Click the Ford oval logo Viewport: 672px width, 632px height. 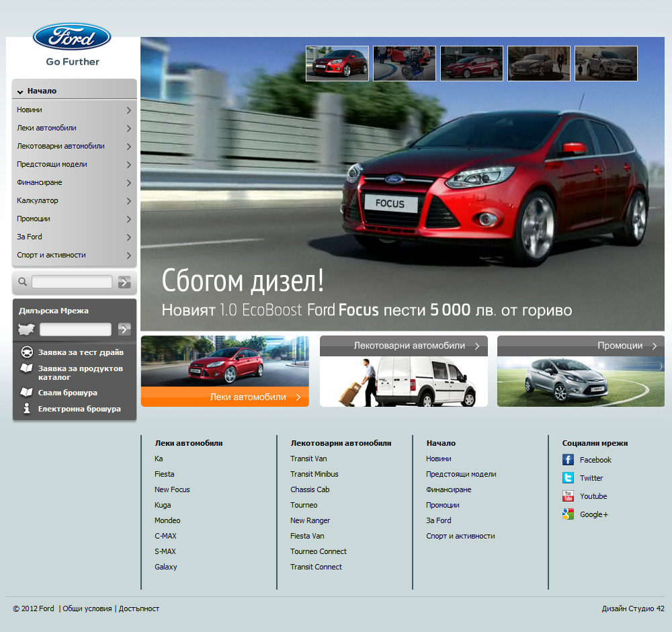[72, 36]
